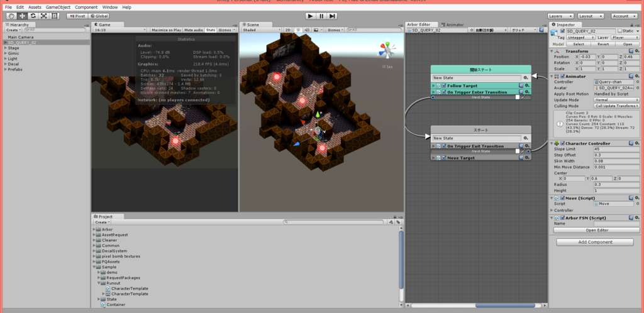The image size is (644, 313).
Task: Click the Project search-by-label icon
Action: pos(398,222)
